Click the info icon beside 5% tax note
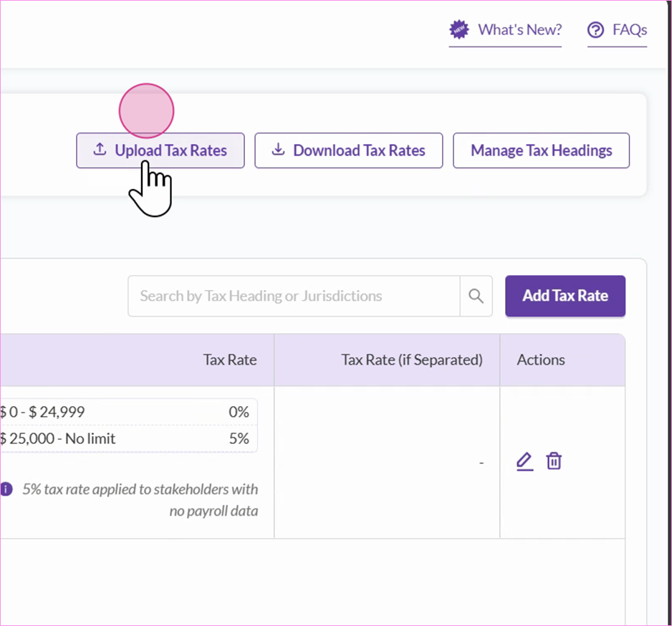The height and width of the screenshot is (626, 672). tap(6, 489)
